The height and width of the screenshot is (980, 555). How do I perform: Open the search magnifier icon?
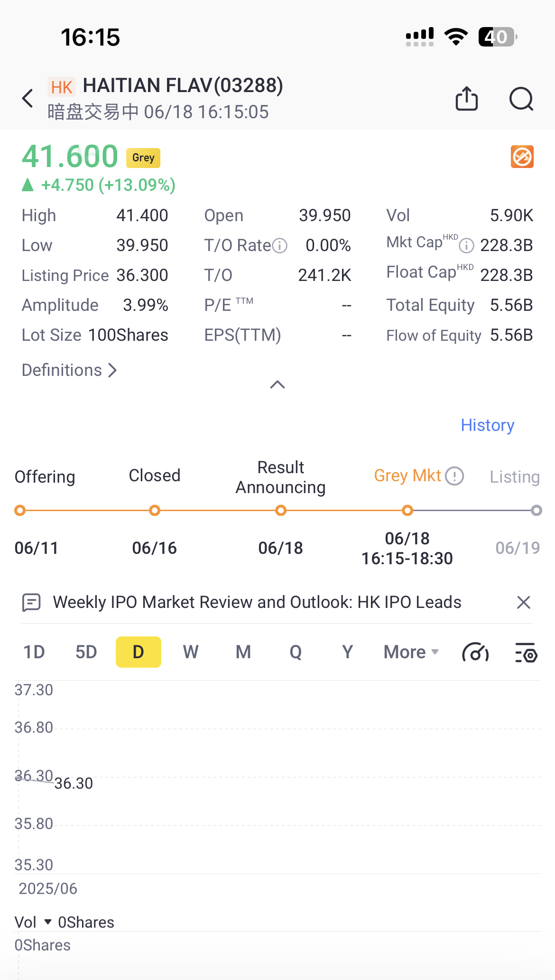coord(521,99)
